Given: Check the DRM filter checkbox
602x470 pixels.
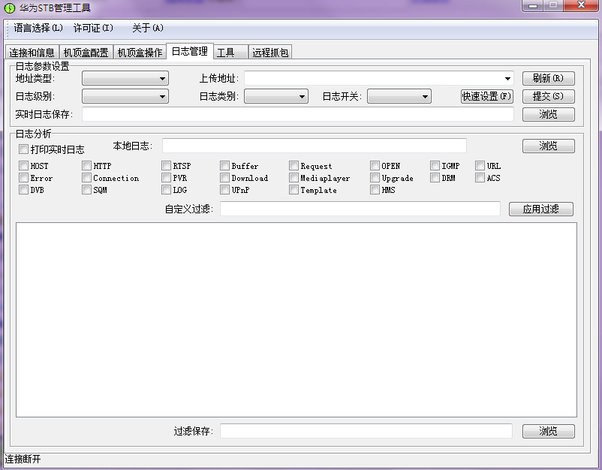Looking at the screenshot, I should (x=435, y=177).
